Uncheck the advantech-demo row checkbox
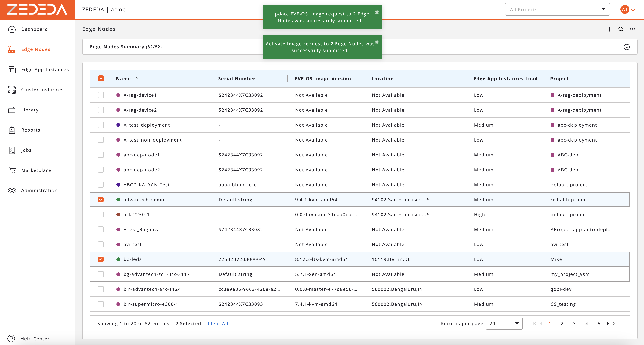Viewport: 644px width, 345px height. 101,200
